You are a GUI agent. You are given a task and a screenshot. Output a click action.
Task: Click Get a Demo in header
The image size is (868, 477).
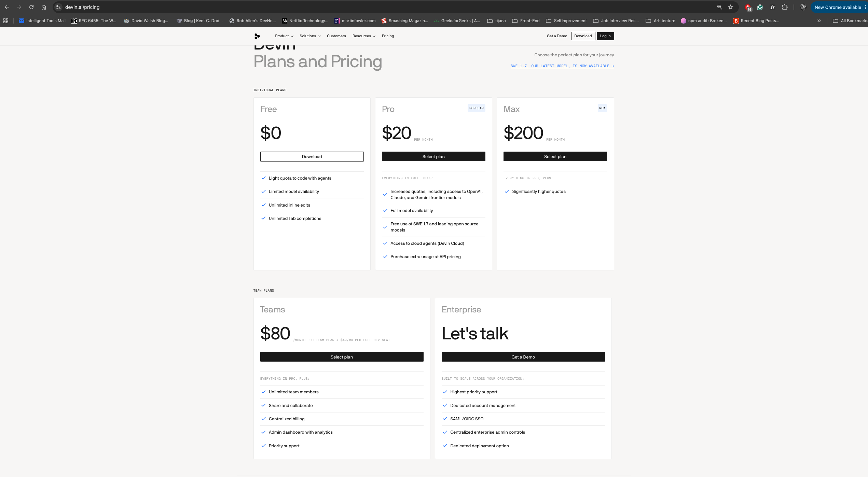[x=557, y=36]
